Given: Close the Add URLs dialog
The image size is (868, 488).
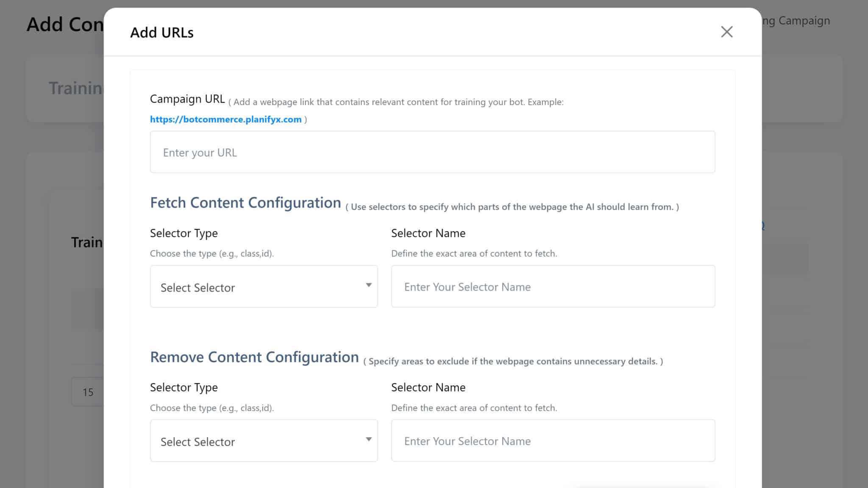Looking at the screenshot, I should [726, 32].
